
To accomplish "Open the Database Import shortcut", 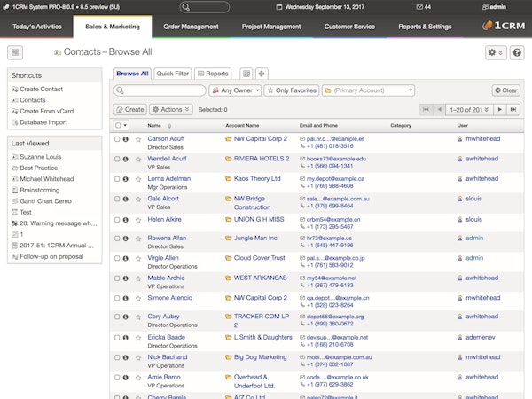I will click(x=43, y=122).
